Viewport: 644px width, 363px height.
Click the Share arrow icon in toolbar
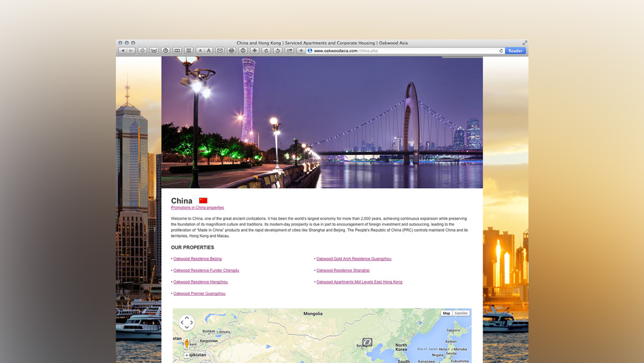coord(290,51)
